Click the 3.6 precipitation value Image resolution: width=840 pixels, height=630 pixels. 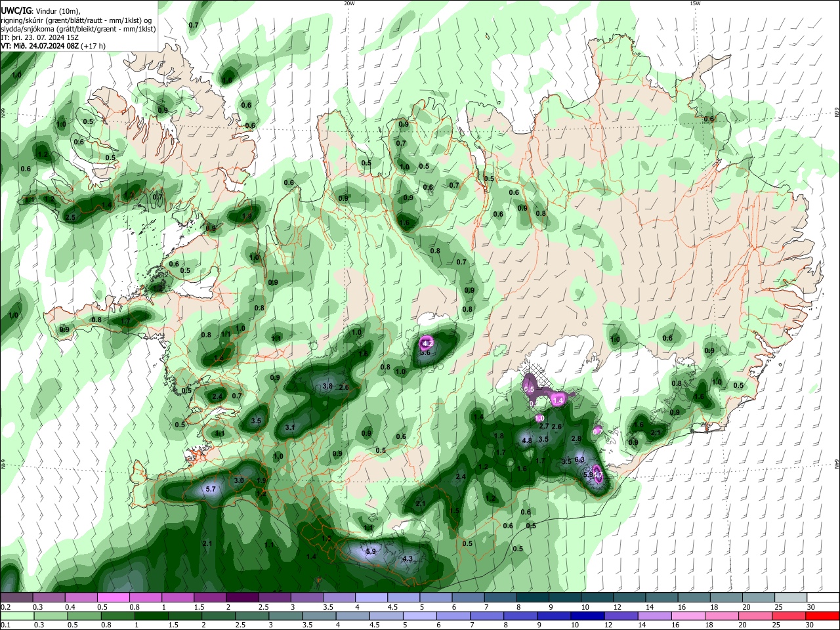tap(425, 352)
